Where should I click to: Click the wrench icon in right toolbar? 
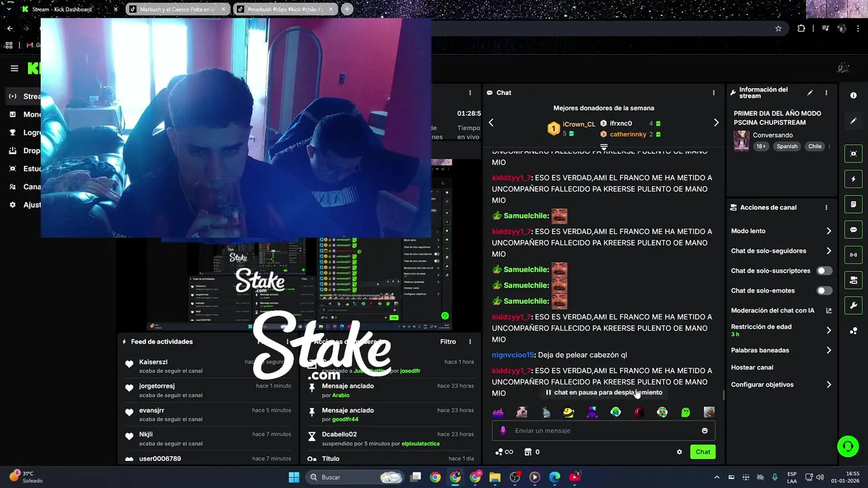(853, 306)
